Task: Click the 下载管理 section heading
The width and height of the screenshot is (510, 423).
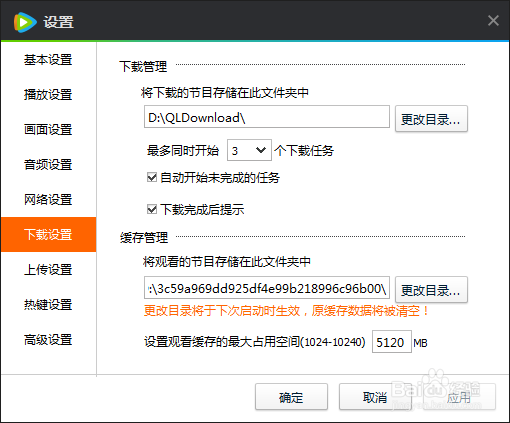Action: pyautogui.click(x=143, y=66)
